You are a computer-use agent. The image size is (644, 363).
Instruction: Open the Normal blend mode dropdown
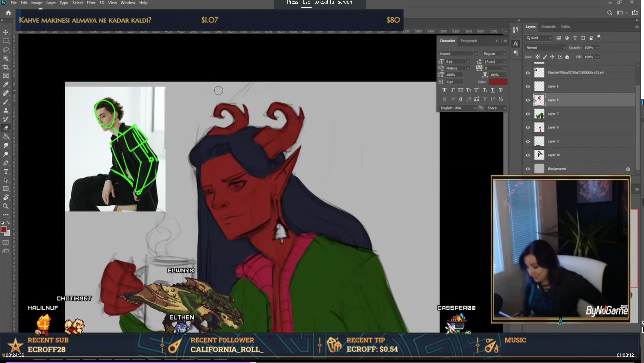click(x=545, y=48)
